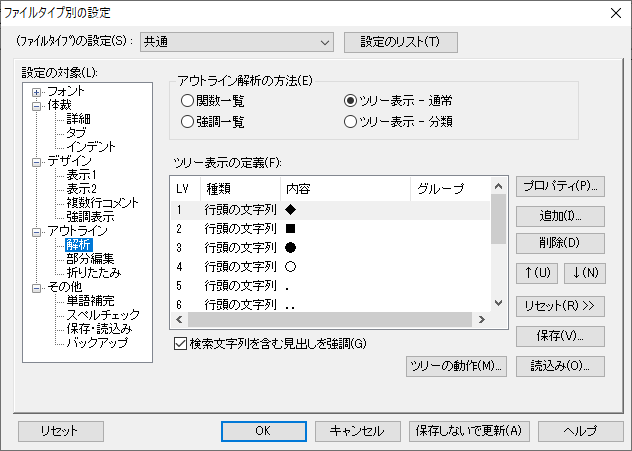Image resolution: width=632 pixels, height=451 pixels.
Task: Open the ヘルプ button
Action: click(580, 431)
